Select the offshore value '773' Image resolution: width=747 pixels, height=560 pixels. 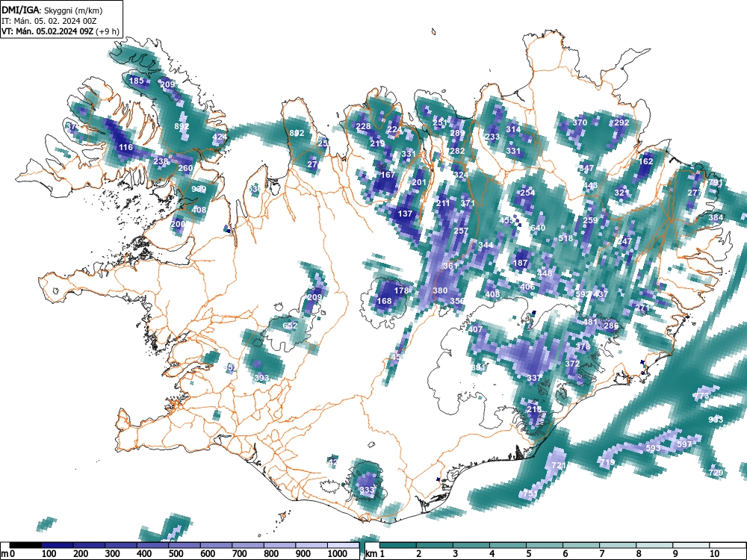point(701,396)
